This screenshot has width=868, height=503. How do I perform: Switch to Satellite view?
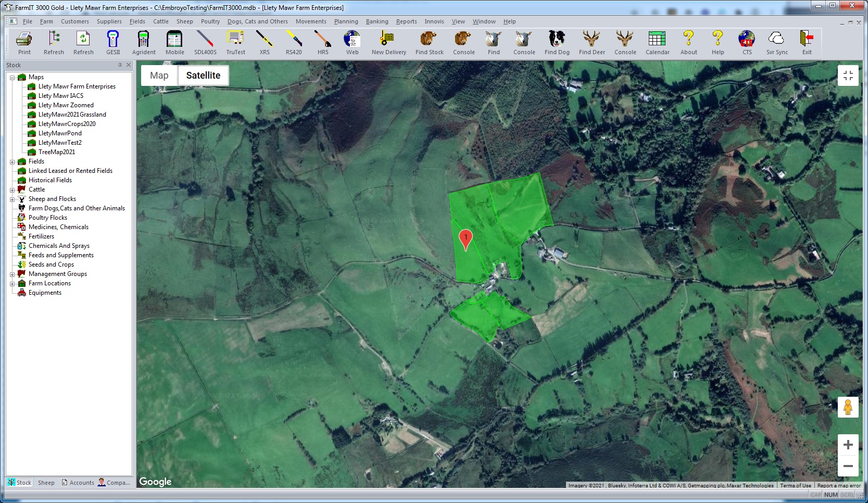(x=203, y=76)
